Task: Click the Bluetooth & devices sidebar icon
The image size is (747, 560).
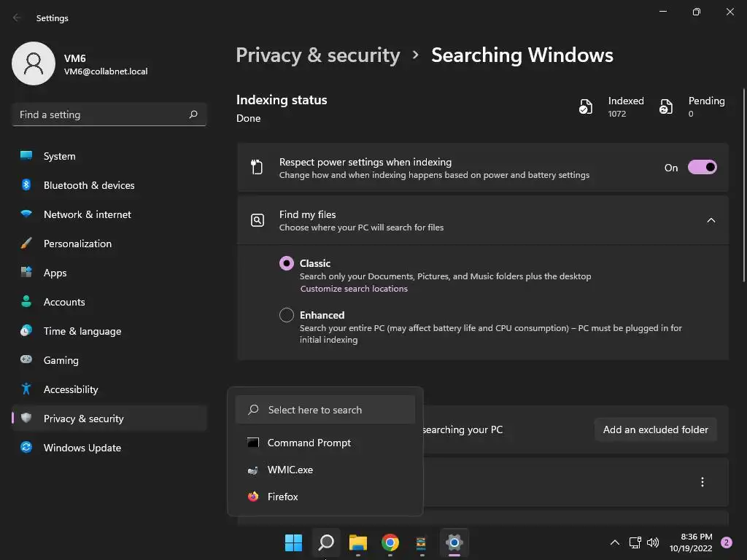Action: [26, 185]
